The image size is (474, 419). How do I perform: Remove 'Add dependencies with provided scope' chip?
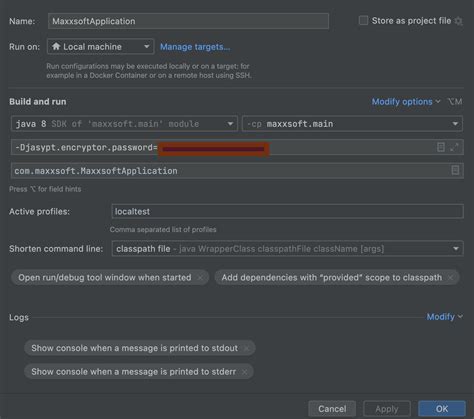point(450,278)
